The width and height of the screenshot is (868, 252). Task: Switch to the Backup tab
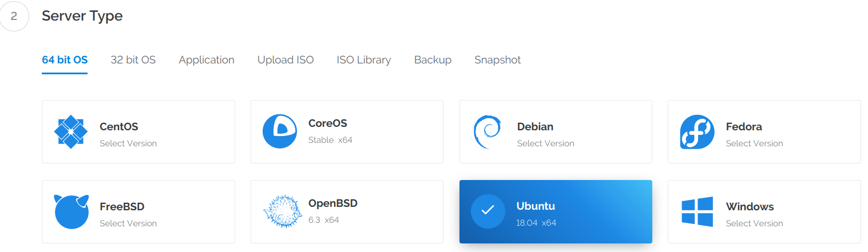433,60
